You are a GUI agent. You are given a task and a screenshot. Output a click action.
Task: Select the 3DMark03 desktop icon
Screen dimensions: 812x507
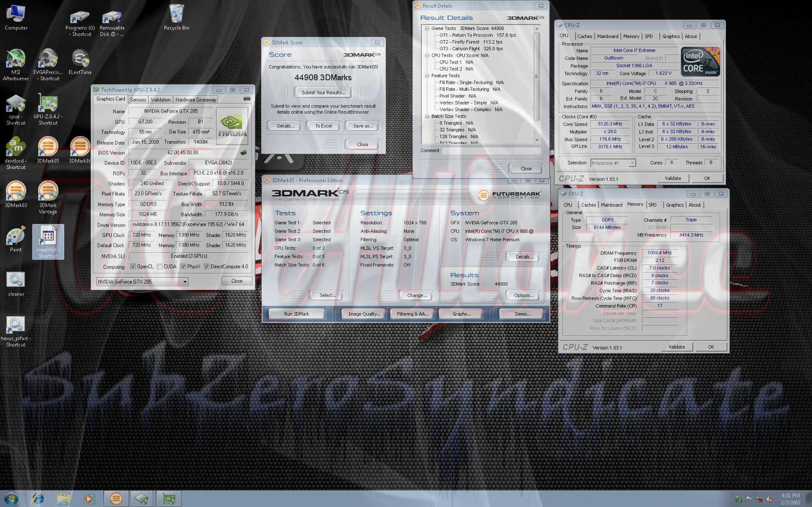click(16, 194)
